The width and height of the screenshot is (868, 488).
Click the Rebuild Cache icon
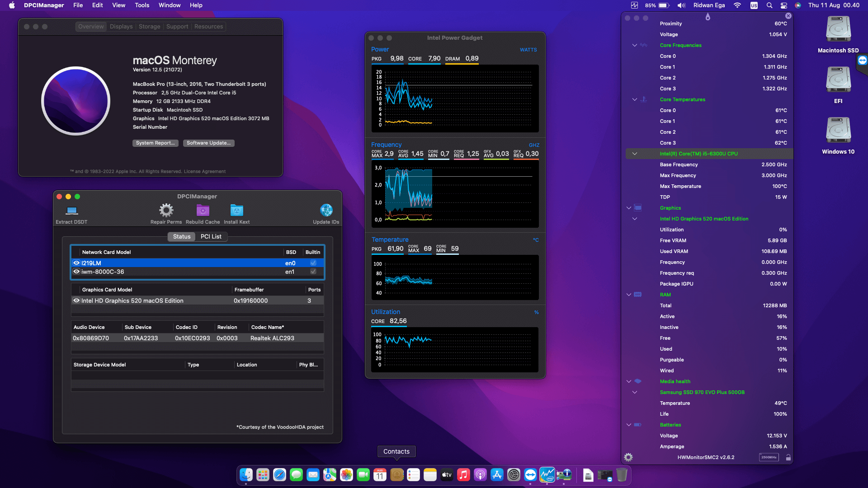tap(203, 211)
